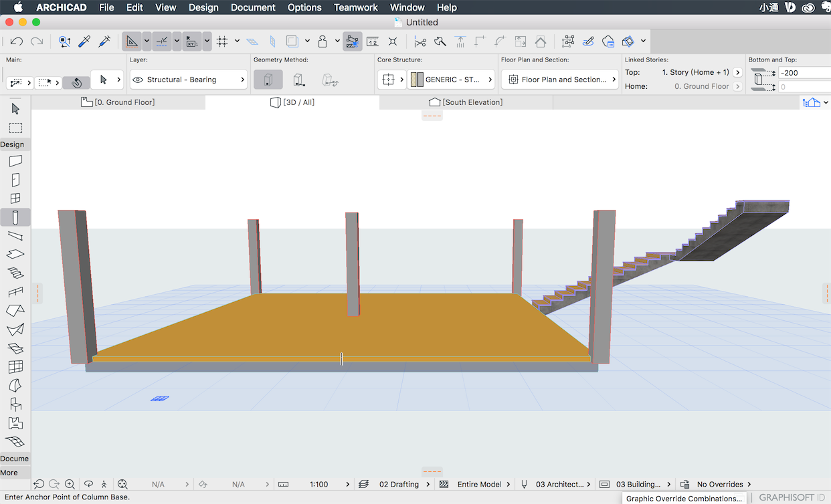831x504 pixels.
Task: Select the Column tool in the toolbox
Action: (15, 217)
